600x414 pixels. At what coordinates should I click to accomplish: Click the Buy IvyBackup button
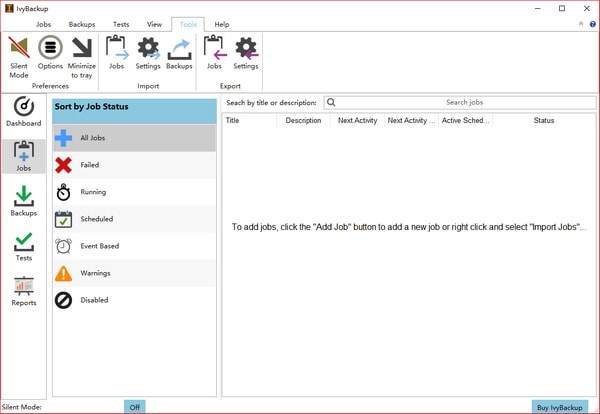click(x=560, y=407)
